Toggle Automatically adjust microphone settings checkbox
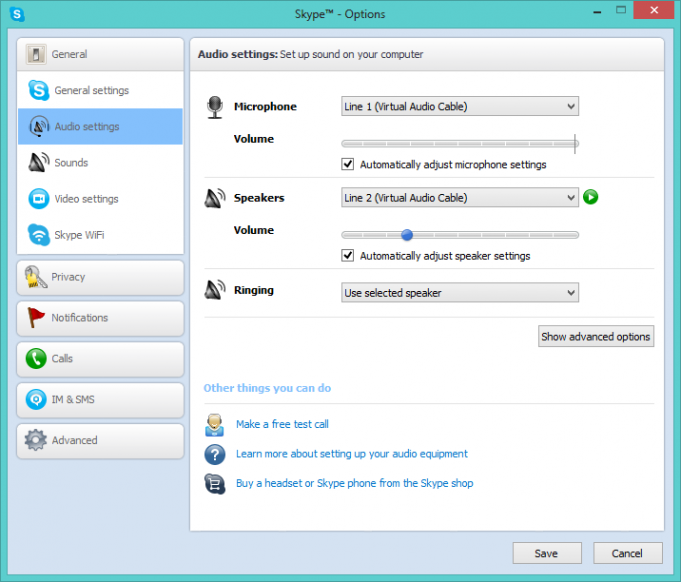The image size is (681, 582). 347,164
